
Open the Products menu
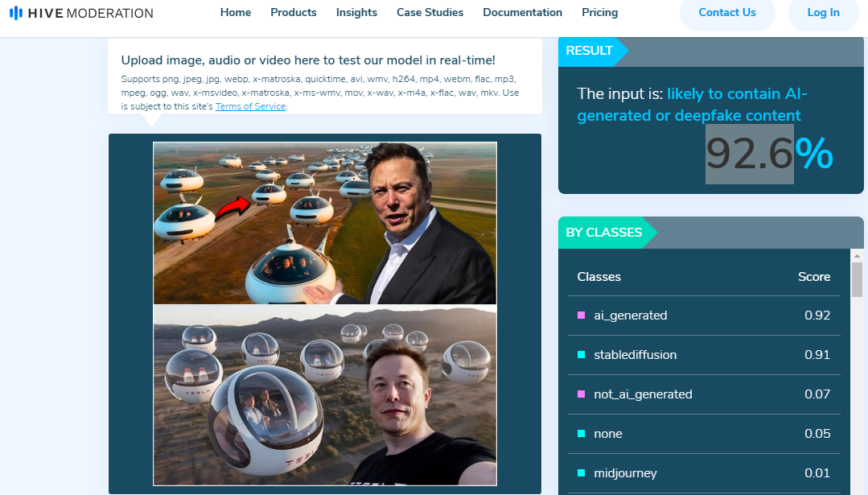(294, 13)
